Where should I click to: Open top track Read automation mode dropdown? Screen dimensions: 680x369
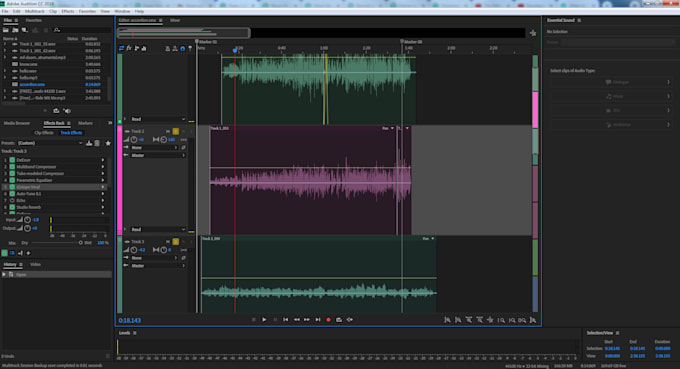click(x=158, y=119)
